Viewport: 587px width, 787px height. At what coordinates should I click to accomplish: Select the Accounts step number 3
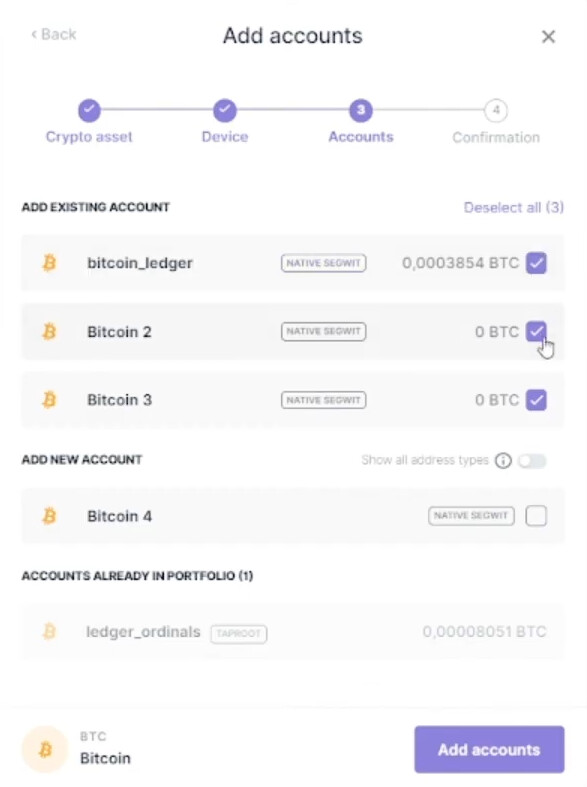click(361, 110)
